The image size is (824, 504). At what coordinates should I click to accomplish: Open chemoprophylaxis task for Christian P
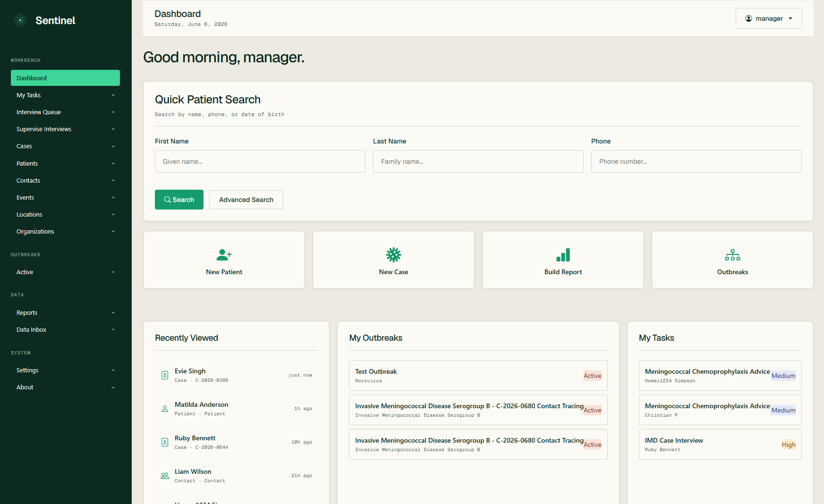[x=720, y=410]
